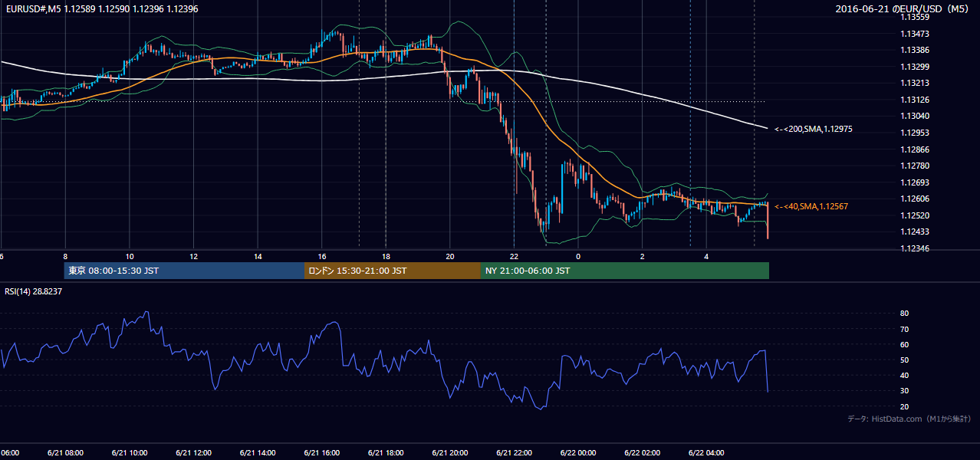Click hour label 14 under the price chart
The image size is (980, 460).
[x=258, y=256]
